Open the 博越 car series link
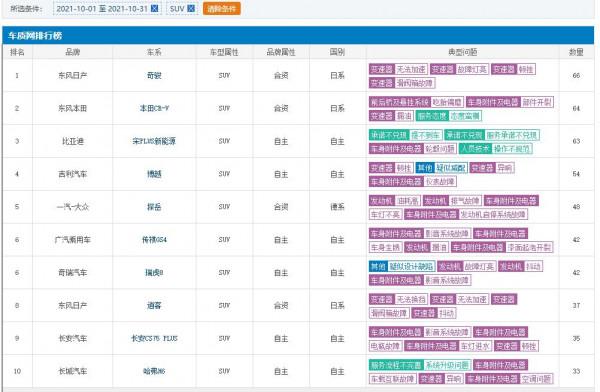 click(154, 174)
